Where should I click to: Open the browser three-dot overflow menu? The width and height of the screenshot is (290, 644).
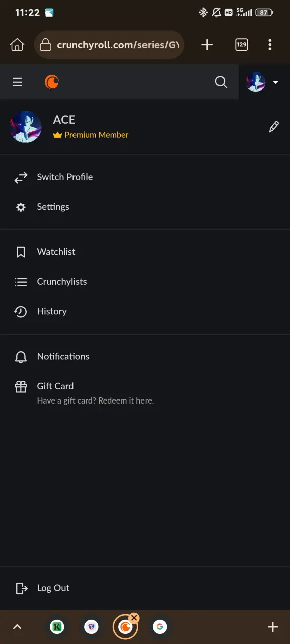coord(270,45)
